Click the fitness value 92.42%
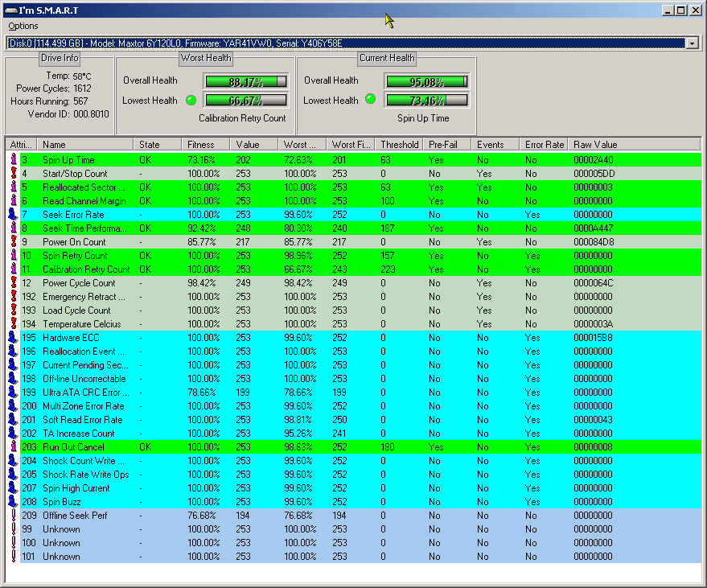 pyautogui.click(x=202, y=228)
